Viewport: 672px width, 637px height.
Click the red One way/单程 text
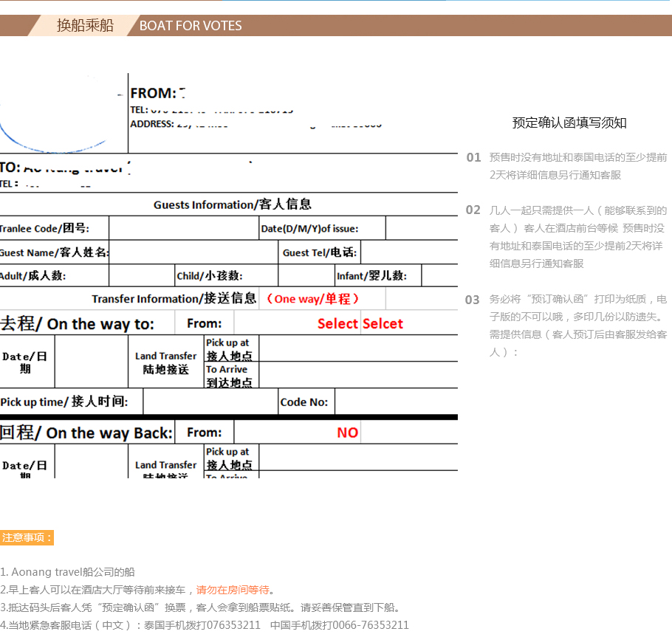pos(312,299)
